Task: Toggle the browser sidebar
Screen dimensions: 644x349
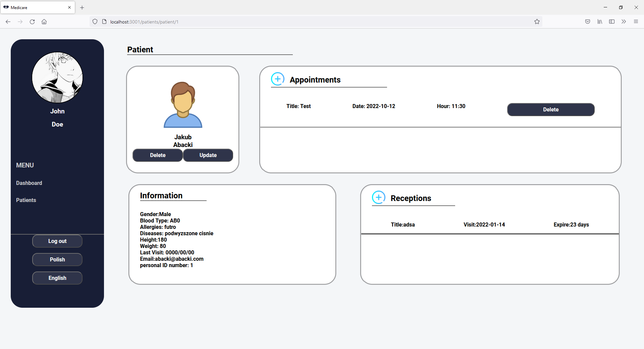Action: [612, 21]
